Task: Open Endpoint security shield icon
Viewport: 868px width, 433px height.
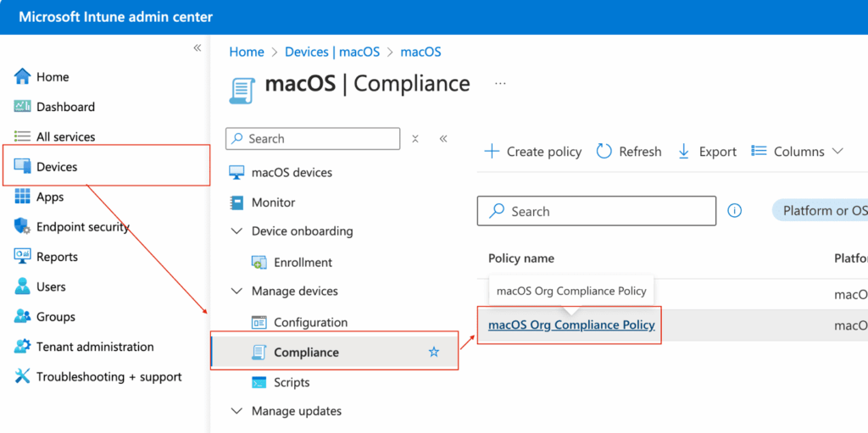Action: pos(22,227)
